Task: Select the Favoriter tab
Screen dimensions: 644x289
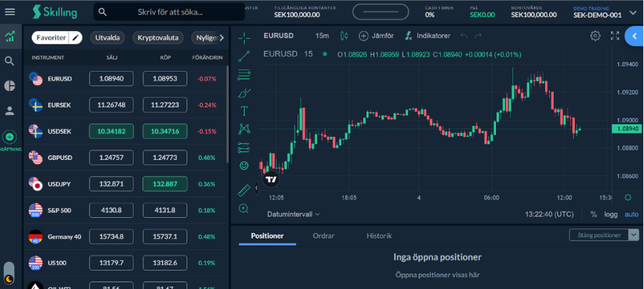Action: [x=51, y=38]
